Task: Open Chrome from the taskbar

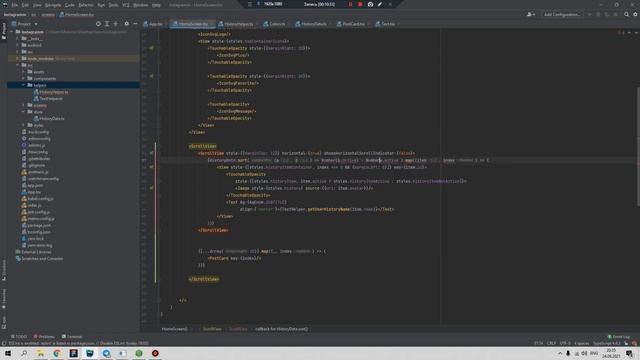Action: 57,353
